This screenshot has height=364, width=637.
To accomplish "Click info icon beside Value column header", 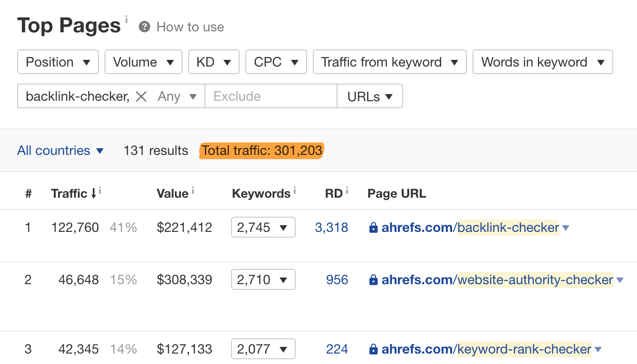I will click(193, 191).
